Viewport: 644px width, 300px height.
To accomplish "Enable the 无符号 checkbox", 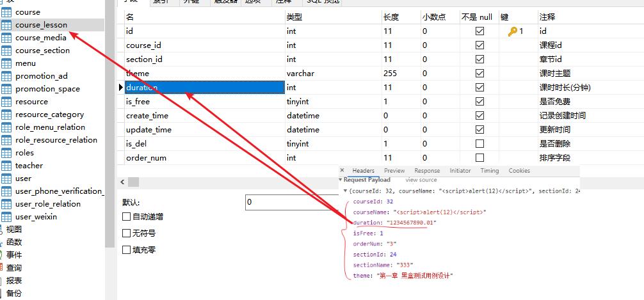I will click(127, 233).
